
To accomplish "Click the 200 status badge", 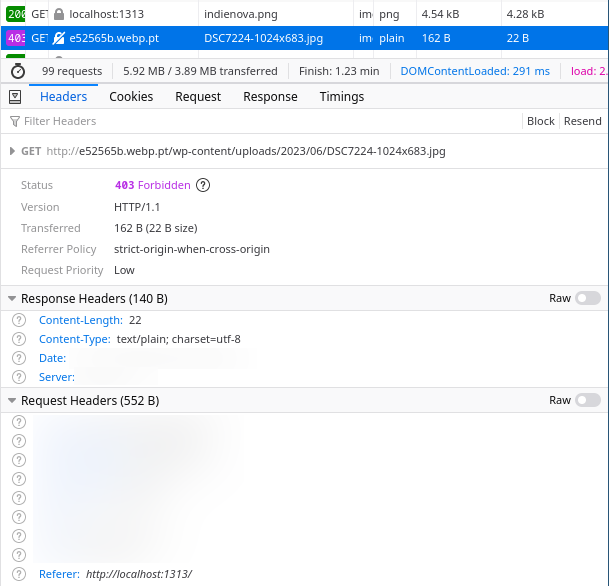I will [x=16, y=14].
